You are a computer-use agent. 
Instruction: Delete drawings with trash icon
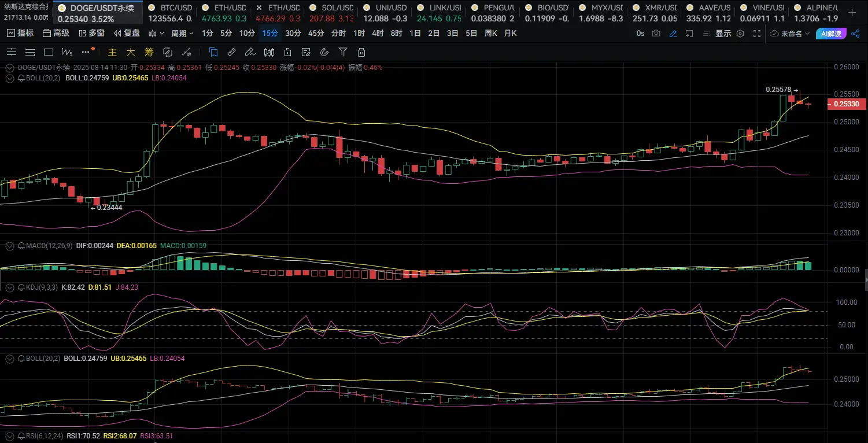pos(361,52)
